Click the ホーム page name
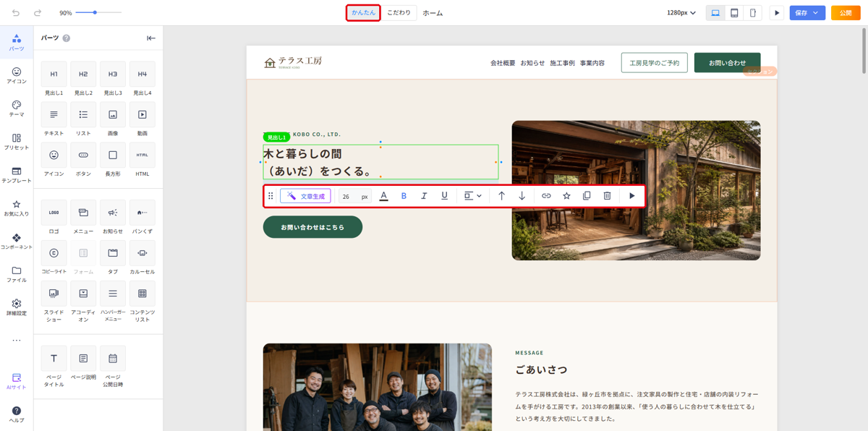 click(x=433, y=13)
